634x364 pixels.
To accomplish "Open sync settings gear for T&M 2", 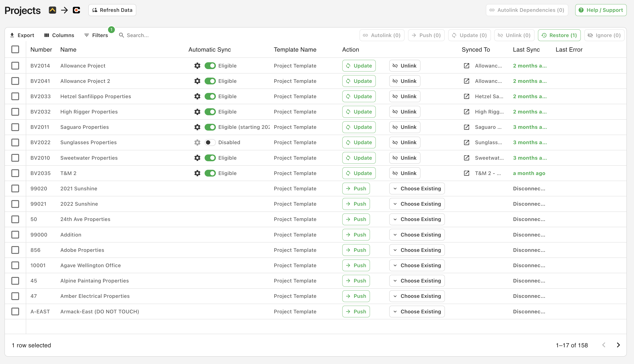I will [197, 173].
